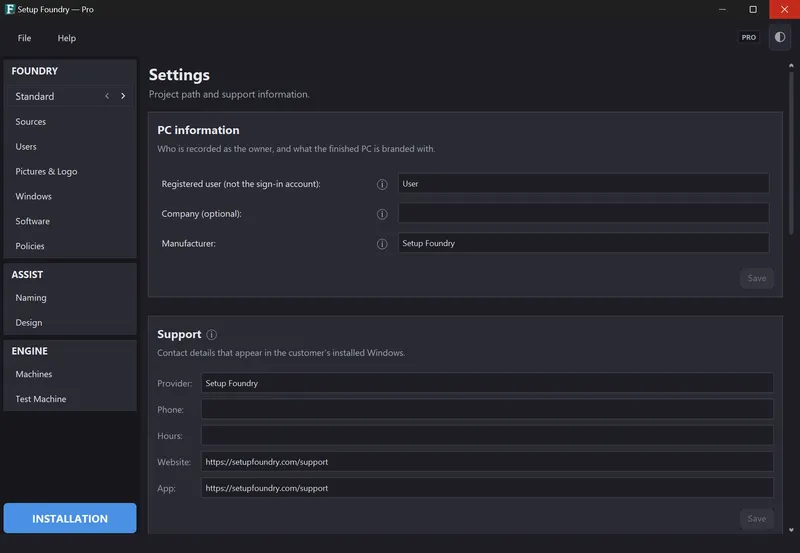
Task: Go to previous profile with left chevron
Action: click(x=107, y=96)
